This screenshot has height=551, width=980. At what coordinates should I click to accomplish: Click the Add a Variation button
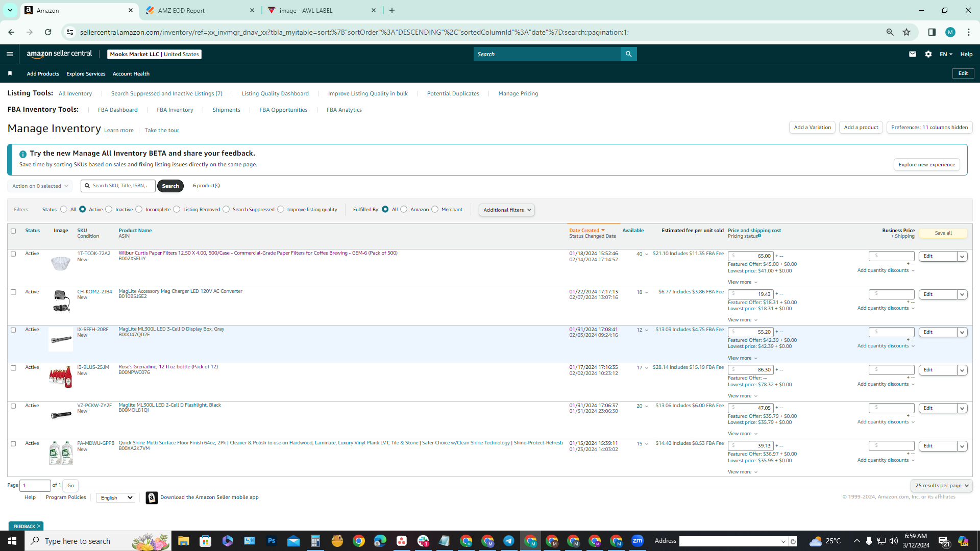tap(812, 128)
